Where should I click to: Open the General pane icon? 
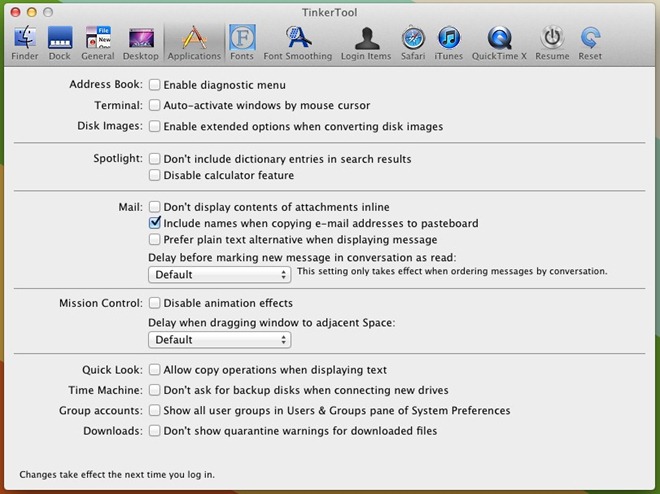98,38
